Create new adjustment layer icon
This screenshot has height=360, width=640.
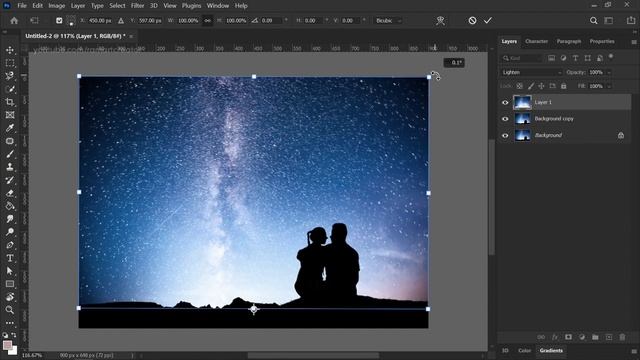click(x=582, y=337)
